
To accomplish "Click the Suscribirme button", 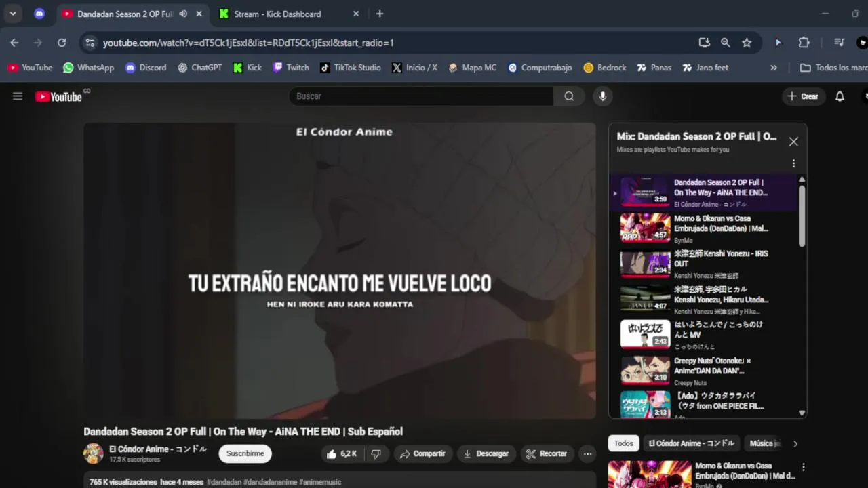I will tap(245, 454).
